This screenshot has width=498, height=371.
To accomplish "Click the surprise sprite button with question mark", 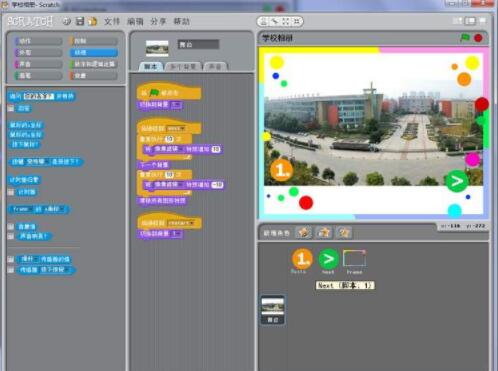I will tap(344, 232).
